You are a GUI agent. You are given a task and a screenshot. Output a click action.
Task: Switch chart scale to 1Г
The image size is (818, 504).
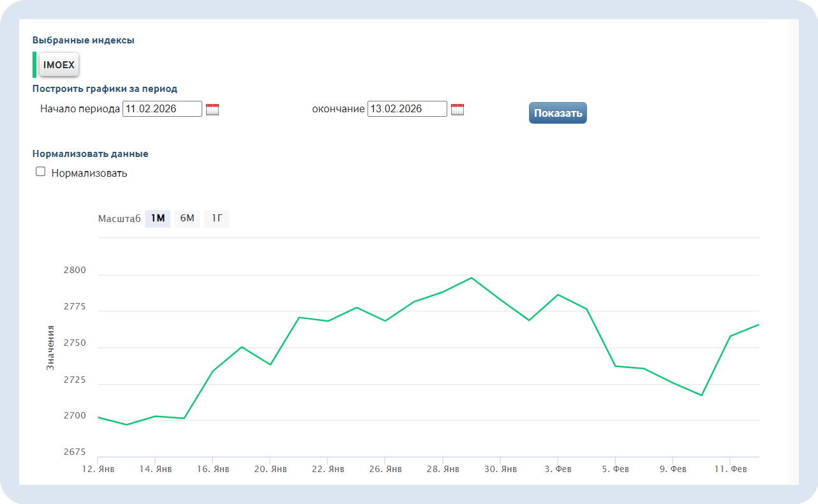tap(217, 219)
